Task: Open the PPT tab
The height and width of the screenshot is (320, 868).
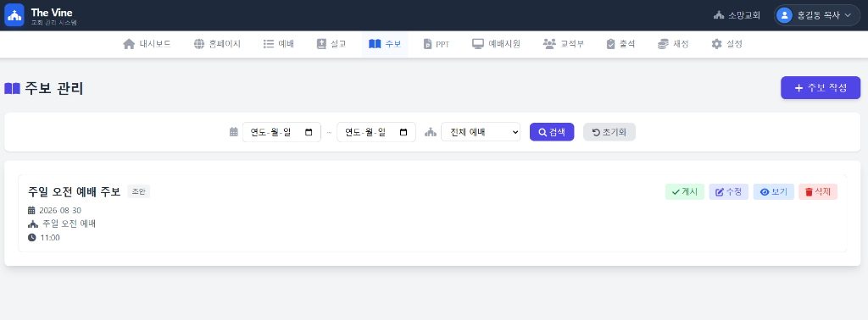Action: [x=437, y=44]
